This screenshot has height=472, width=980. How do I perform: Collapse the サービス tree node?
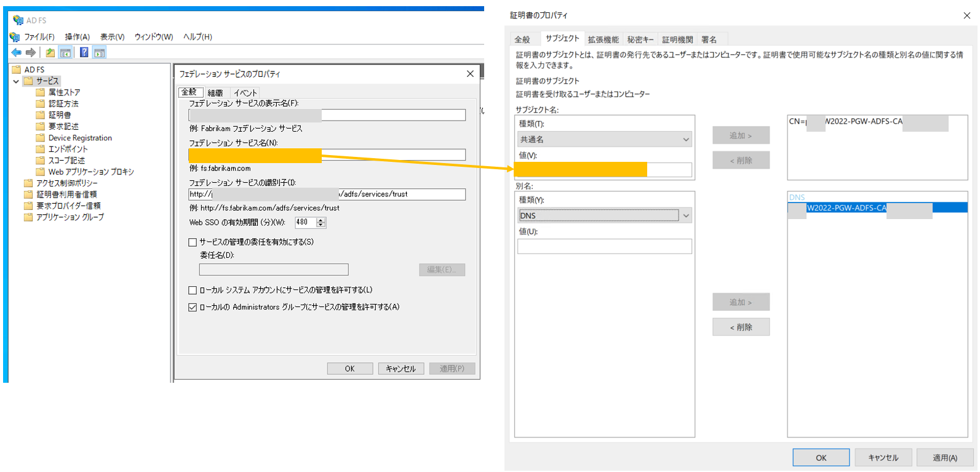pos(16,81)
